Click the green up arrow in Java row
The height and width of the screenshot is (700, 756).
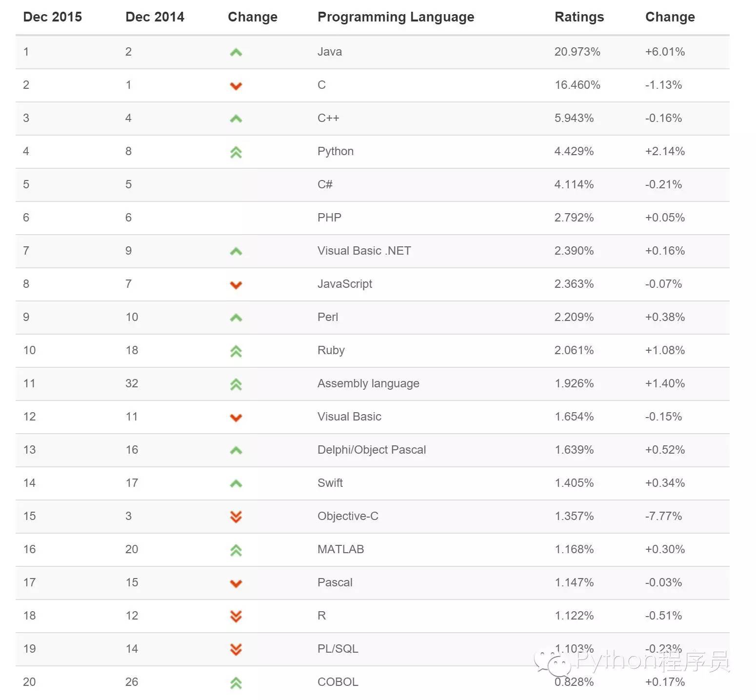[x=236, y=52]
